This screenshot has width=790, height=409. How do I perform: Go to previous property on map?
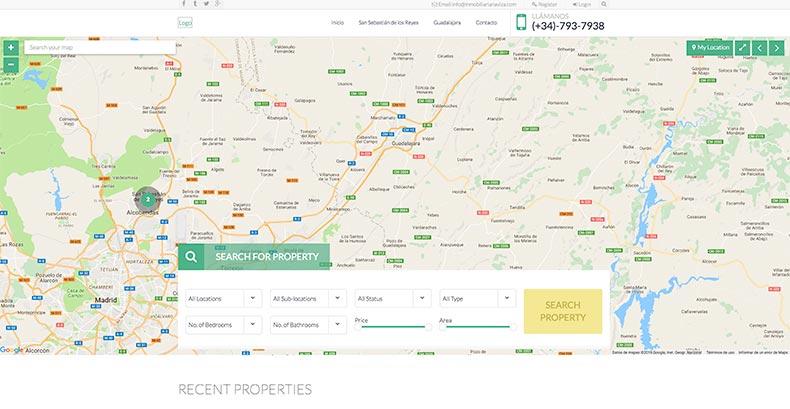760,48
